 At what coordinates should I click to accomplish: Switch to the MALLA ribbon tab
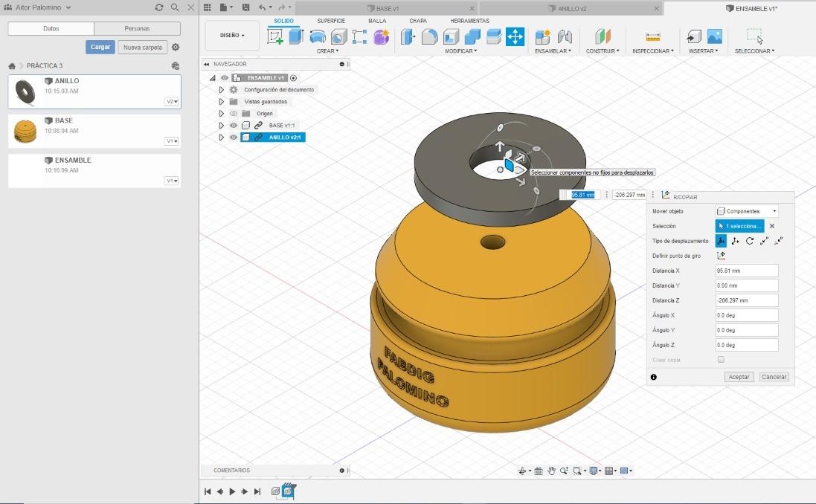click(x=377, y=21)
